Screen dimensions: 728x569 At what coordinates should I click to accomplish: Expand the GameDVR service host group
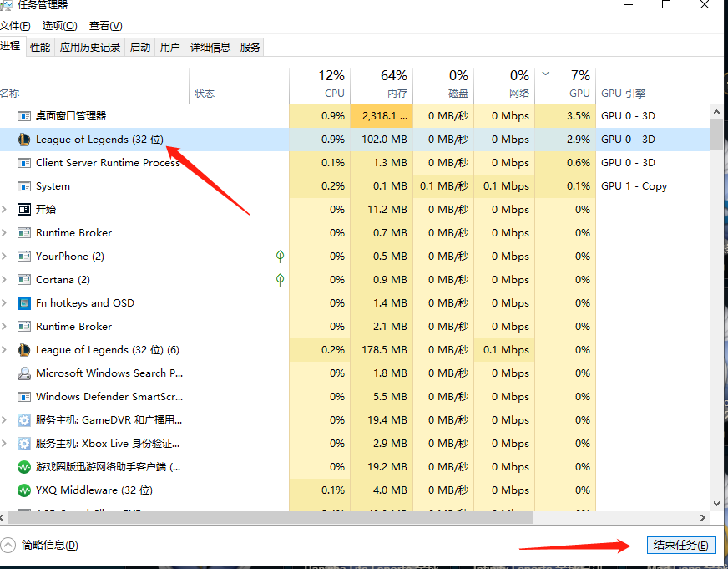coord(4,420)
